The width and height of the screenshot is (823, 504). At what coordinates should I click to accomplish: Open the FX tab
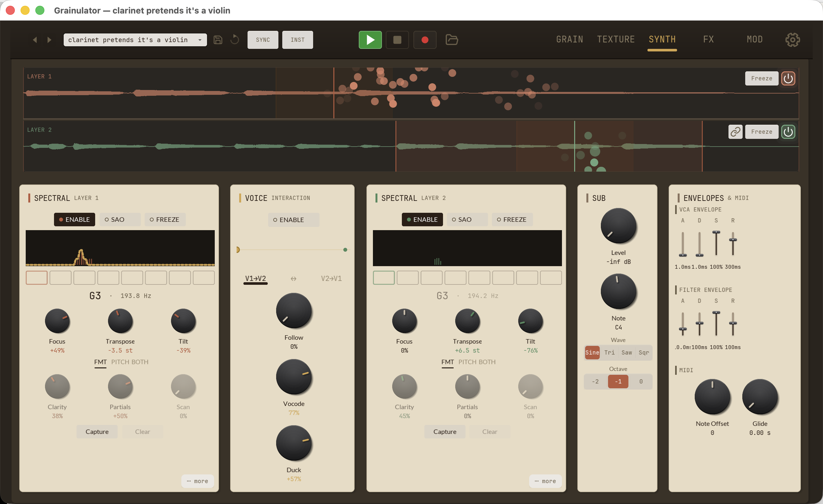[x=709, y=40]
